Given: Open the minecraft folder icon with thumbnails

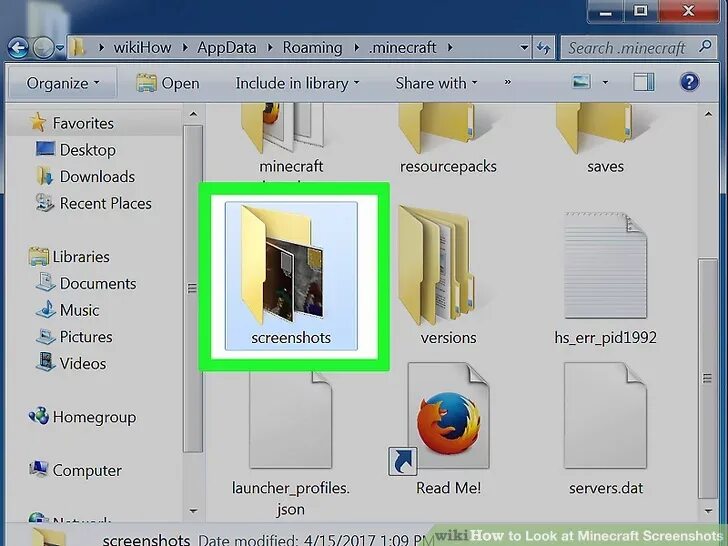Looking at the screenshot, I should [282, 129].
